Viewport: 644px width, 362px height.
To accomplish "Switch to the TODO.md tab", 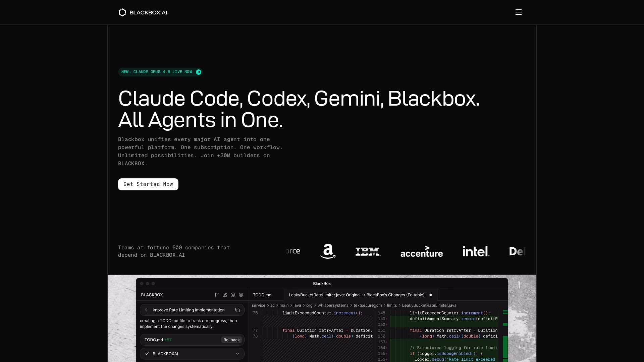I will point(262,295).
